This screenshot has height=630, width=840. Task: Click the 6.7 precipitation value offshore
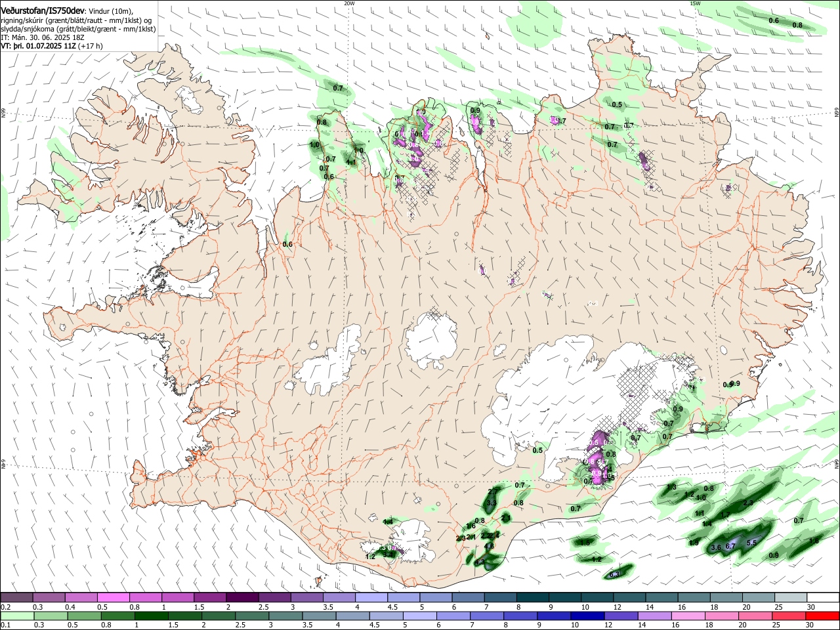730,546
